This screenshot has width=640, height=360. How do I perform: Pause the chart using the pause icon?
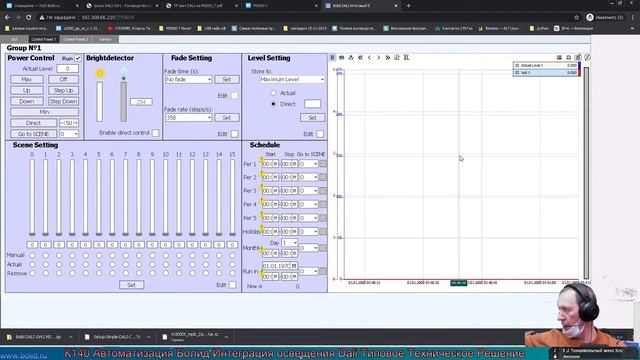(x=332, y=58)
